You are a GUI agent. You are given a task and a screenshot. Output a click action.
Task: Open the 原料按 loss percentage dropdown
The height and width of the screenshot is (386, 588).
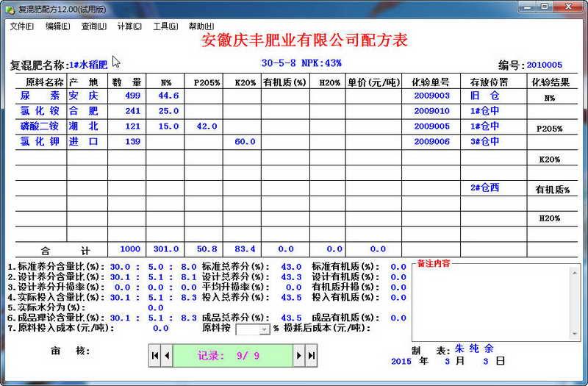pyautogui.click(x=265, y=330)
